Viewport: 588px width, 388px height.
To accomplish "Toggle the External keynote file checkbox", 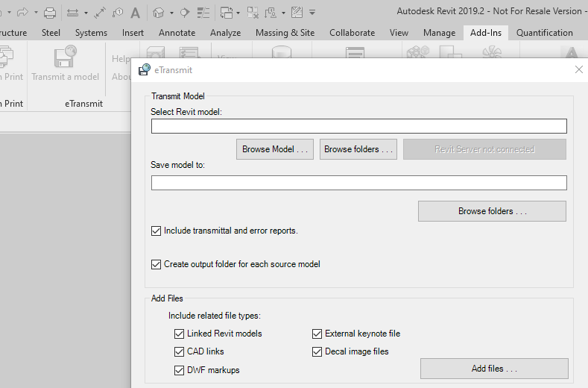I will click(317, 334).
